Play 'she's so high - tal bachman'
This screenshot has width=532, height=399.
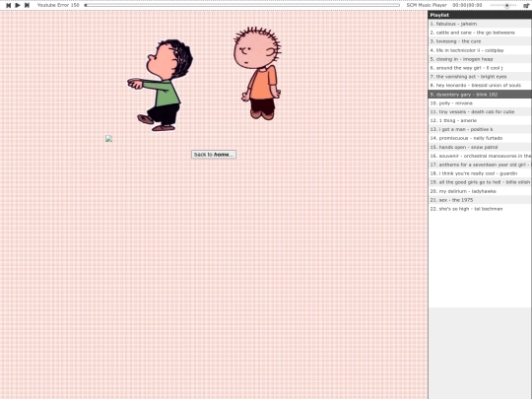480,209
